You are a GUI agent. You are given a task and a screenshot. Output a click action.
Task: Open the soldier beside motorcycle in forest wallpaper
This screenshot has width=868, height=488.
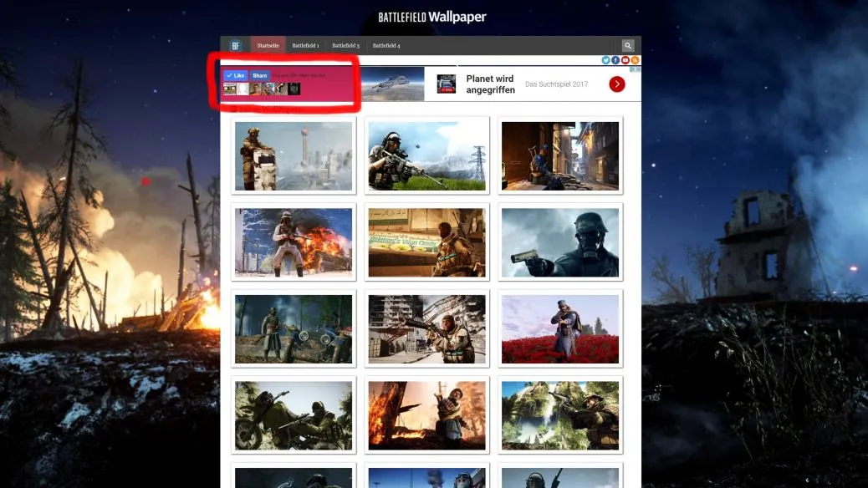[294, 328]
